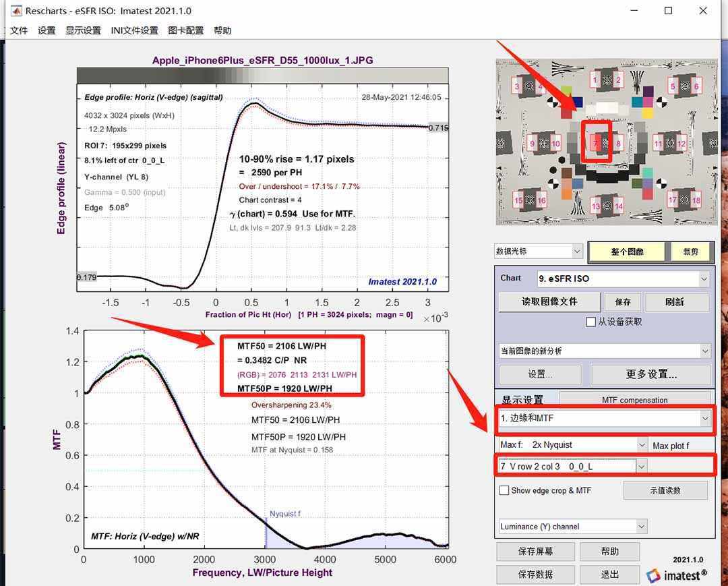728x586 pixels.
Task: Click the MTF50P = 1920 LW/PH bold text
Action: 284,388
